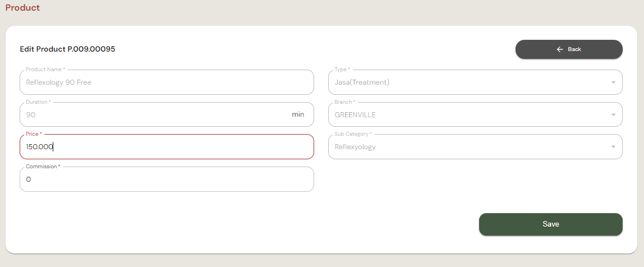
Task: Click the Sub Category field label
Action: click(353, 135)
